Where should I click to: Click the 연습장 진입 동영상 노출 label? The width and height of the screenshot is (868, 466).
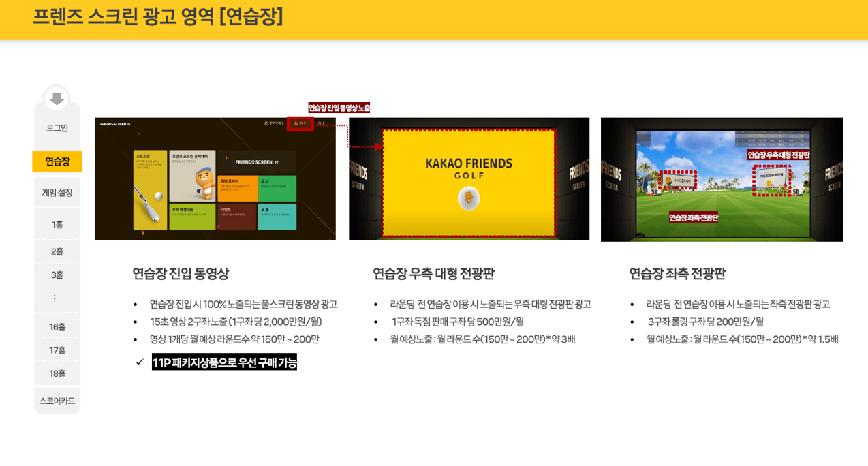click(339, 108)
